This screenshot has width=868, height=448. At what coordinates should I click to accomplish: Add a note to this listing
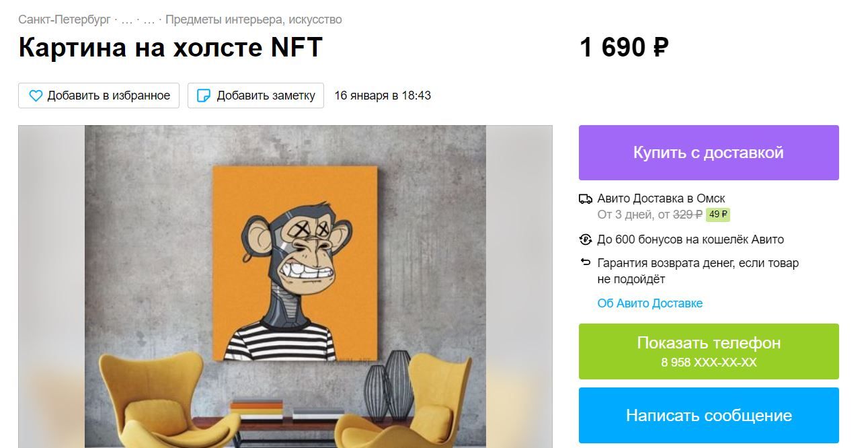tap(255, 96)
